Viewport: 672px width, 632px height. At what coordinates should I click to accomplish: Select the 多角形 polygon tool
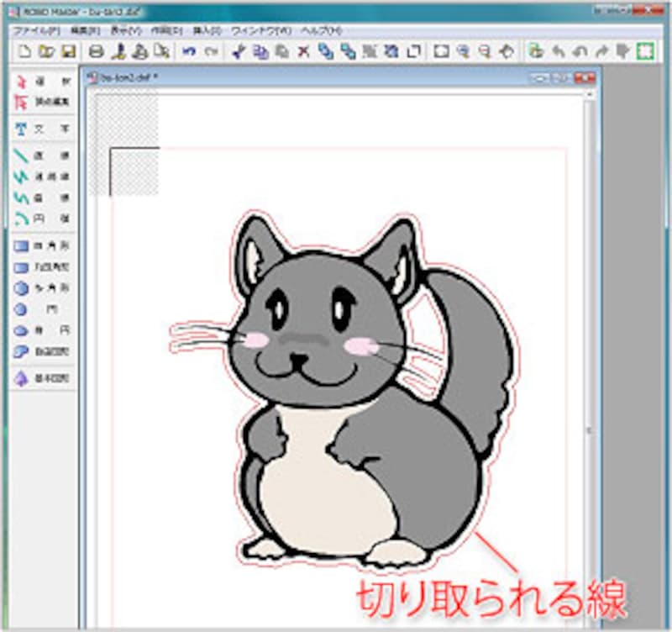tap(43, 287)
